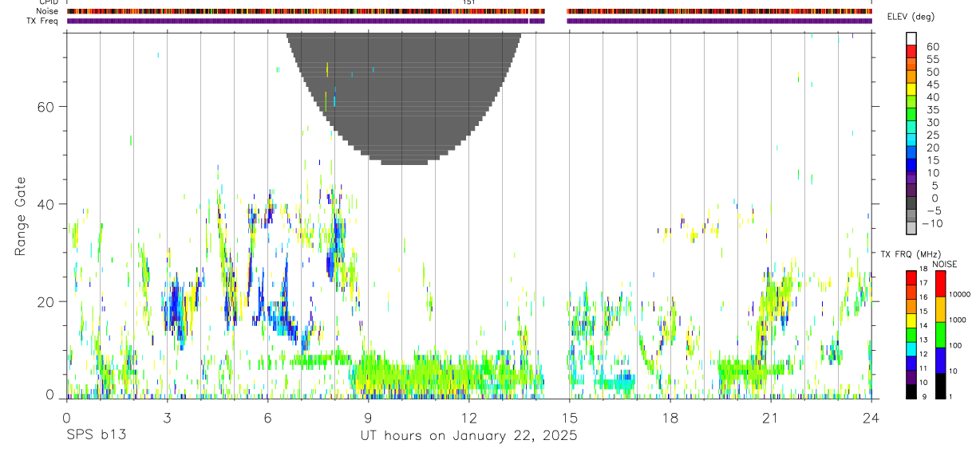Click the '35' tick on ELEV colorbar
980x452 pixels.
click(932, 110)
